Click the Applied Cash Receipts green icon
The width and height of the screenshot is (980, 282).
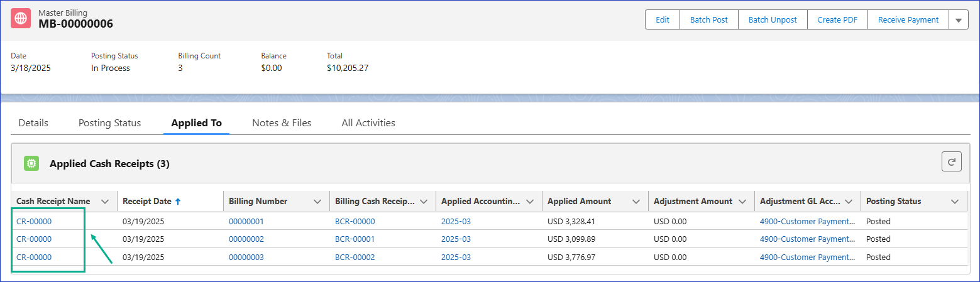(31, 164)
